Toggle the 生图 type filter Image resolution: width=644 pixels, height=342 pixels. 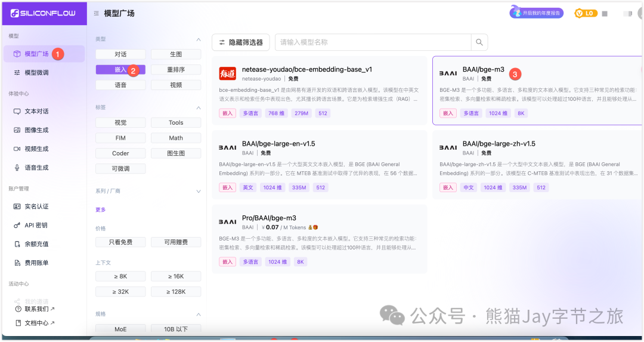point(176,54)
